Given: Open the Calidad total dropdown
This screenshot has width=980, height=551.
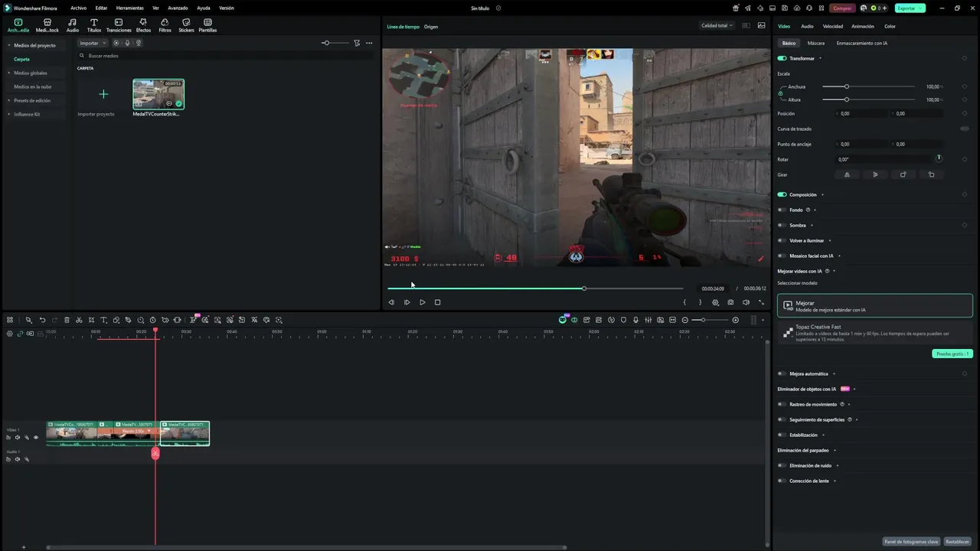Looking at the screenshot, I should pos(717,25).
